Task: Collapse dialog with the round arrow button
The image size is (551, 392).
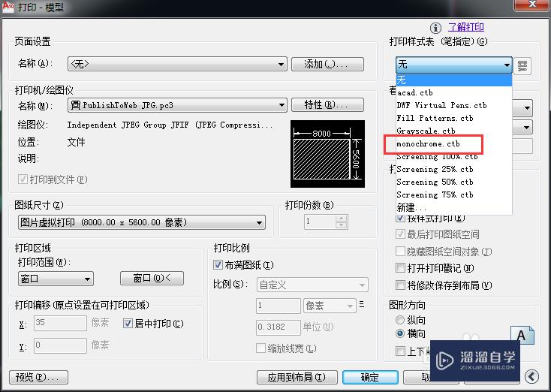Action: pyautogui.click(x=531, y=377)
